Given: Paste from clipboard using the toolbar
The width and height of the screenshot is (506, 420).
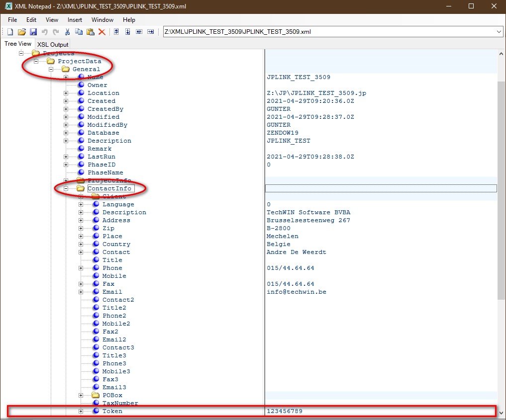Looking at the screenshot, I should pyautogui.click(x=91, y=32).
